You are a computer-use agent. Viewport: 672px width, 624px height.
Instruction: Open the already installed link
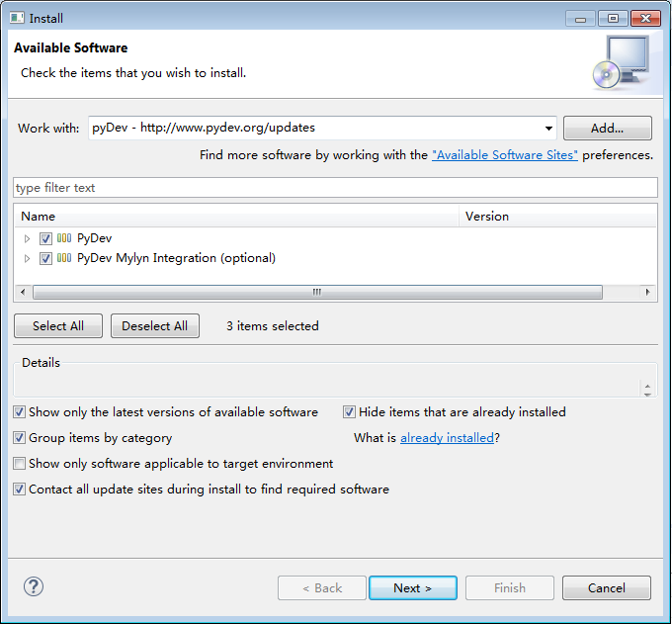[447, 438]
